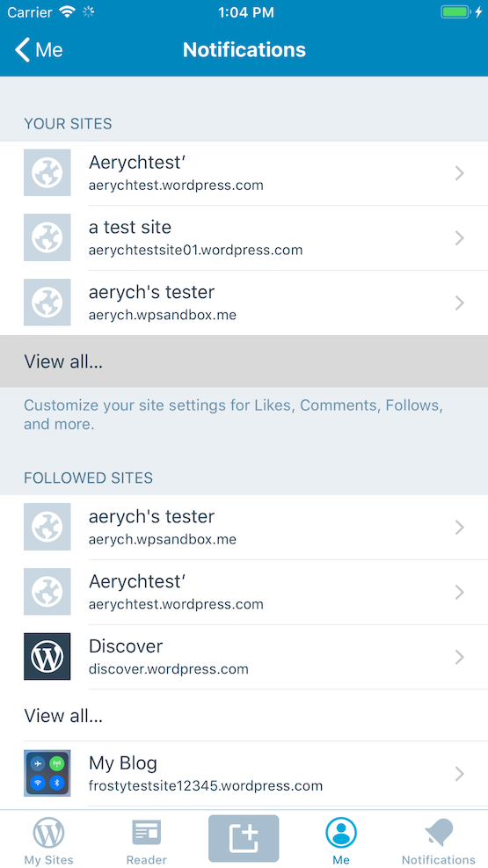Image resolution: width=488 pixels, height=868 pixels.
Task: Tap the battery status indicator
Action: 455,12
